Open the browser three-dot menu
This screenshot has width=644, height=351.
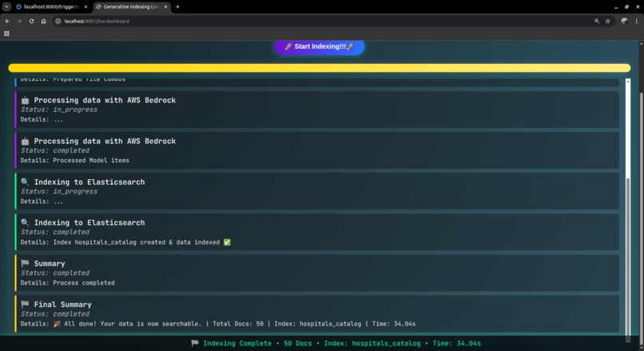pos(637,21)
